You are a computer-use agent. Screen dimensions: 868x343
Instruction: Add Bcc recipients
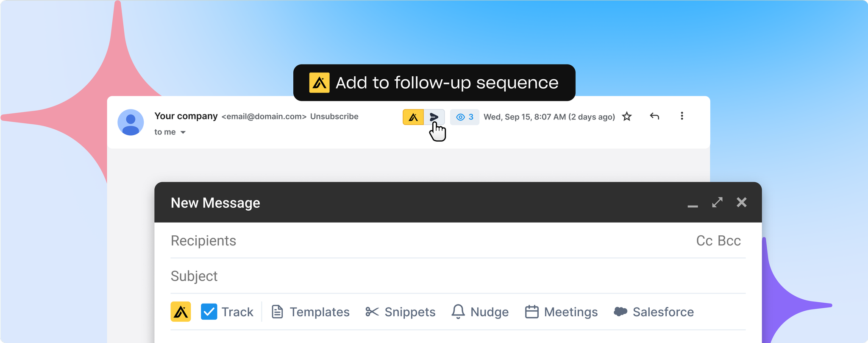click(729, 240)
